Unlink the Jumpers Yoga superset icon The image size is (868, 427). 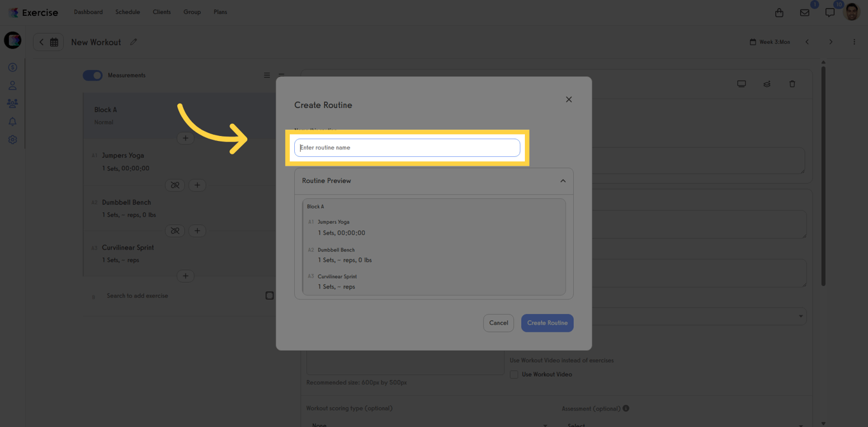[x=175, y=185]
